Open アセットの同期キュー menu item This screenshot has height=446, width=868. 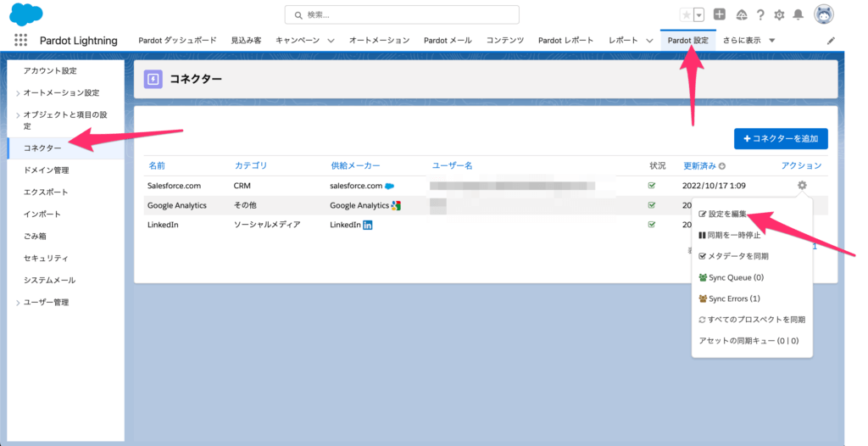(749, 341)
